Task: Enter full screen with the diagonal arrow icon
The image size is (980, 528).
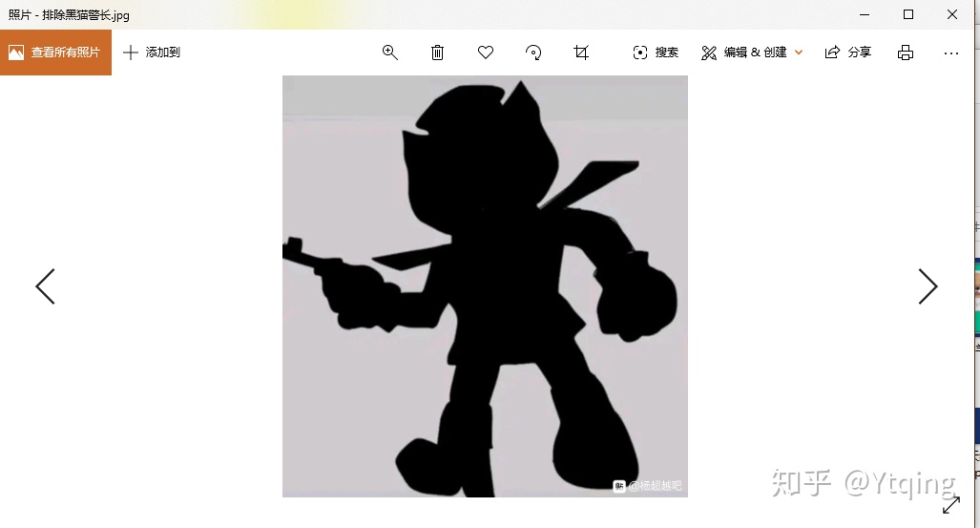Action: (x=950, y=505)
